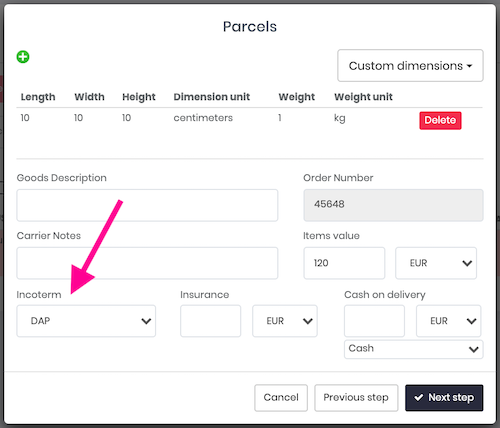Open the Items value EUR currency dropdown

[x=436, y=263]
